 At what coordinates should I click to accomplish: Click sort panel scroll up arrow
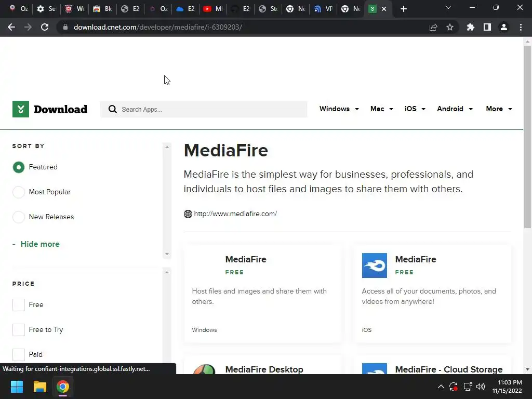[167, 147]
